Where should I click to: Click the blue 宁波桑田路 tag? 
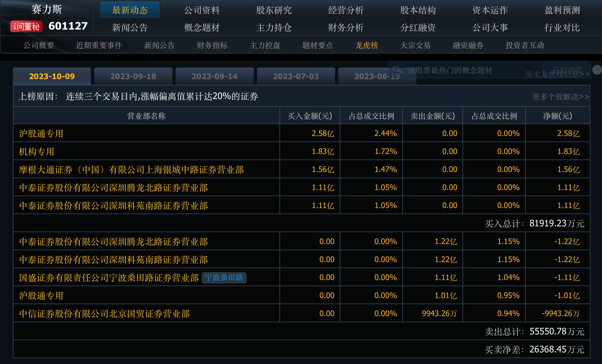click(x=224, y=278)
